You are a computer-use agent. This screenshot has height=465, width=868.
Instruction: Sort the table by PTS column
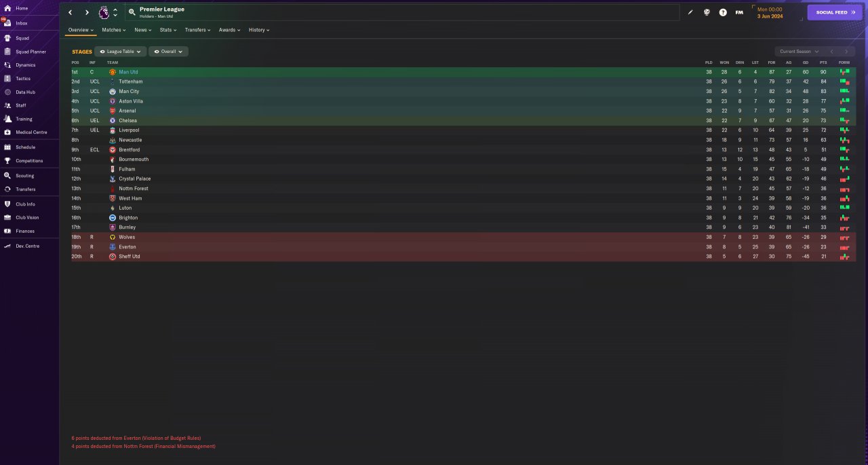823,62
